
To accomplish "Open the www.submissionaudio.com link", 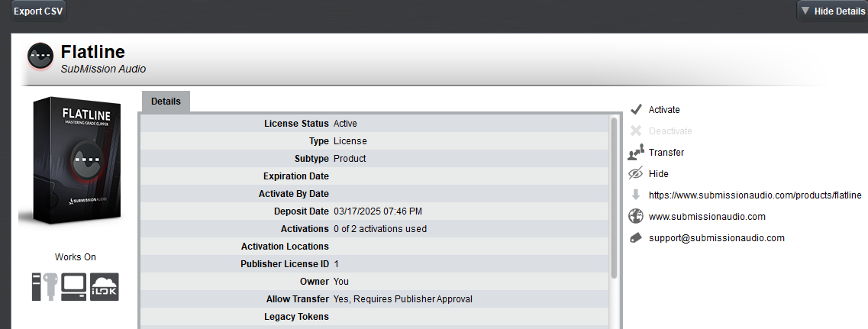I will coord(707,217).
